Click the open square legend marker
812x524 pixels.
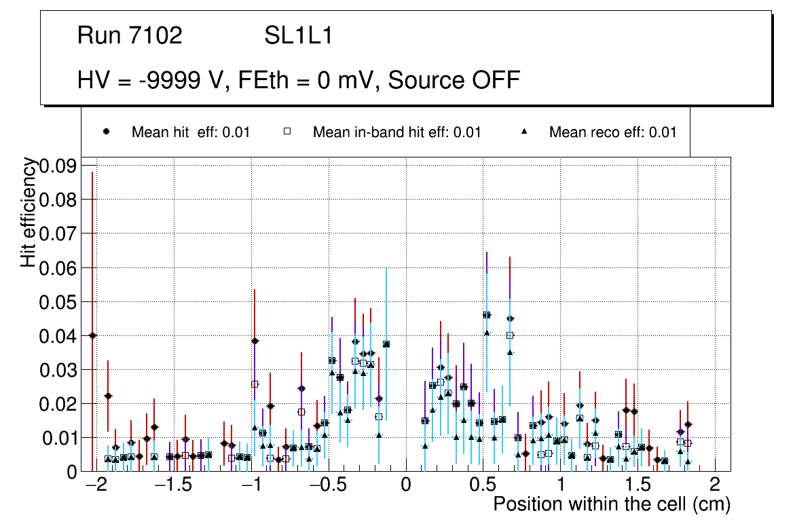[287, 132]
